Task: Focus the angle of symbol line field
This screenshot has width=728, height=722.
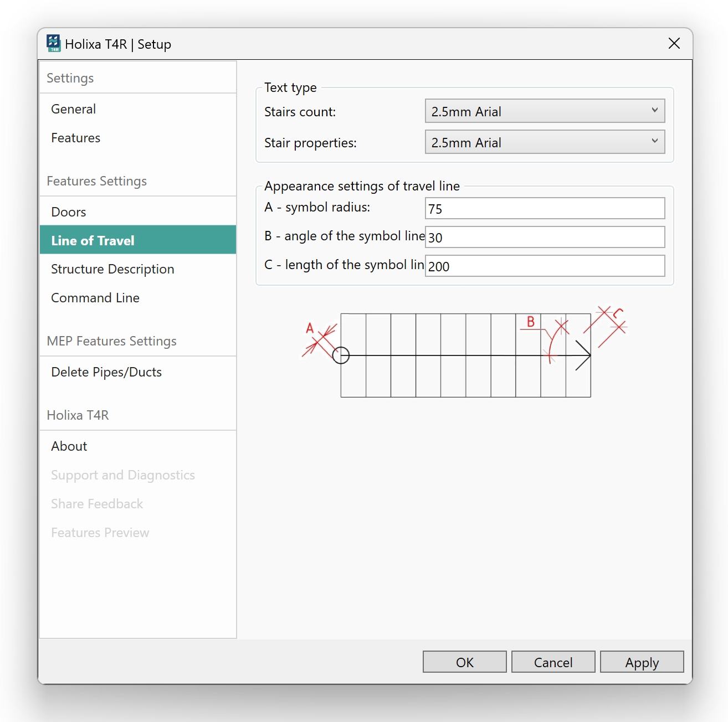Action: [544, 238]
